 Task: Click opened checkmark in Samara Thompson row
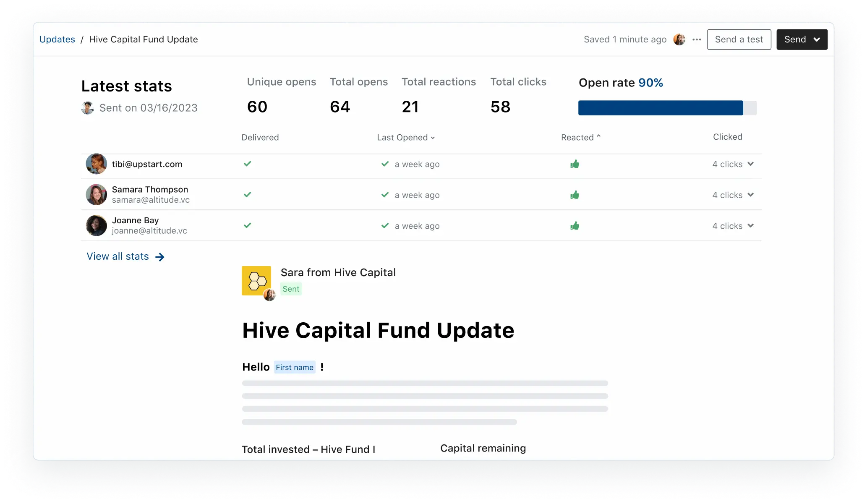385,195
